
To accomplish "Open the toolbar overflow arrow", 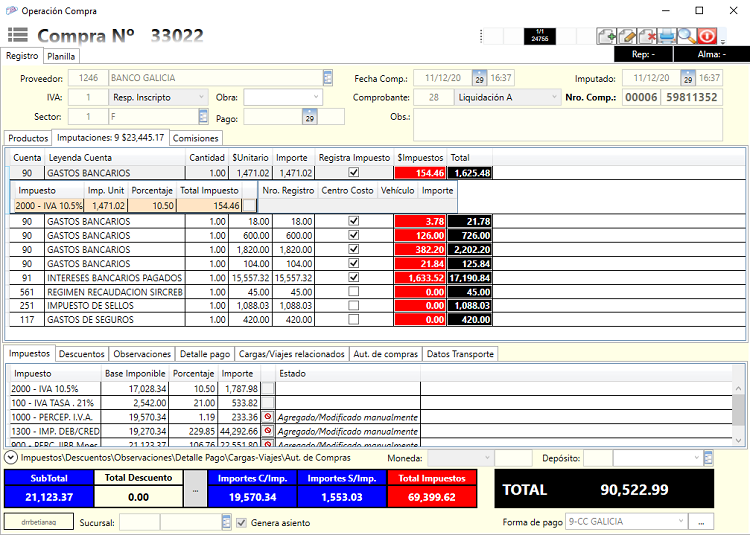I will pos(723,41).
